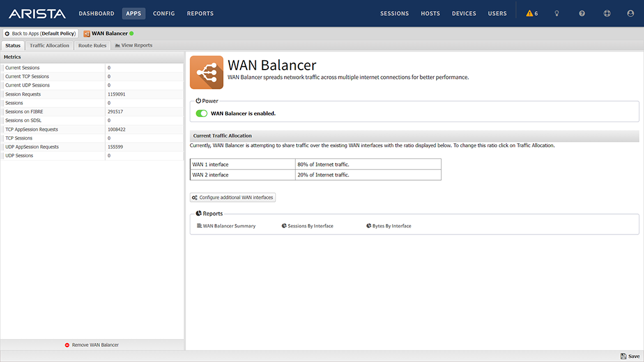This screenshot has height=362, width=644.
Task: Click Remove WAN Balancer
Action: click(x=91, y=345)
